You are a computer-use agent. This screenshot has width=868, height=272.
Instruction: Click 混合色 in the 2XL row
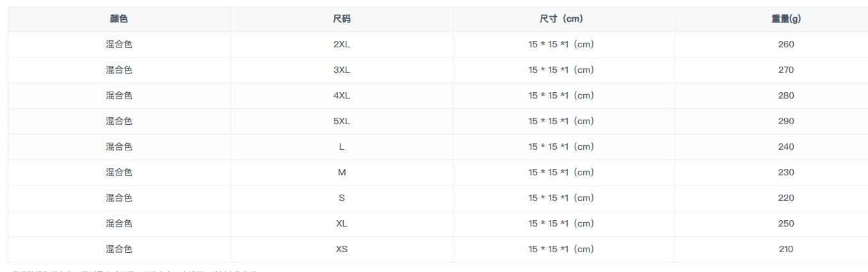(119, 45)
